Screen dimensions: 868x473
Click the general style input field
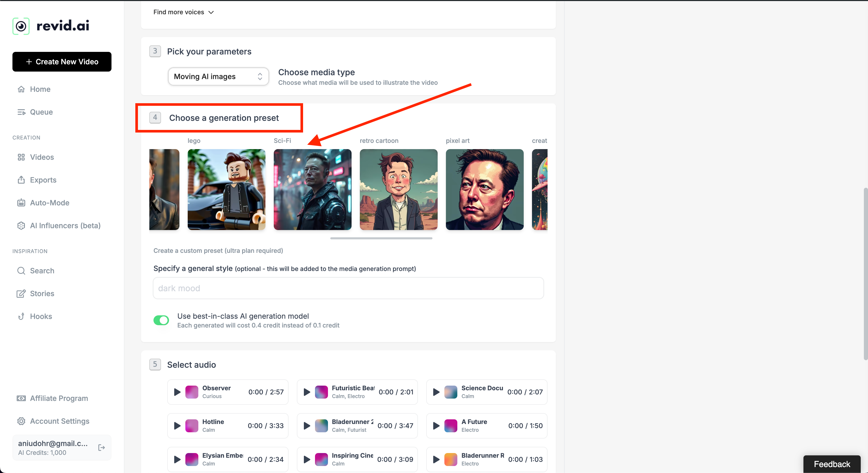point(348,288)
